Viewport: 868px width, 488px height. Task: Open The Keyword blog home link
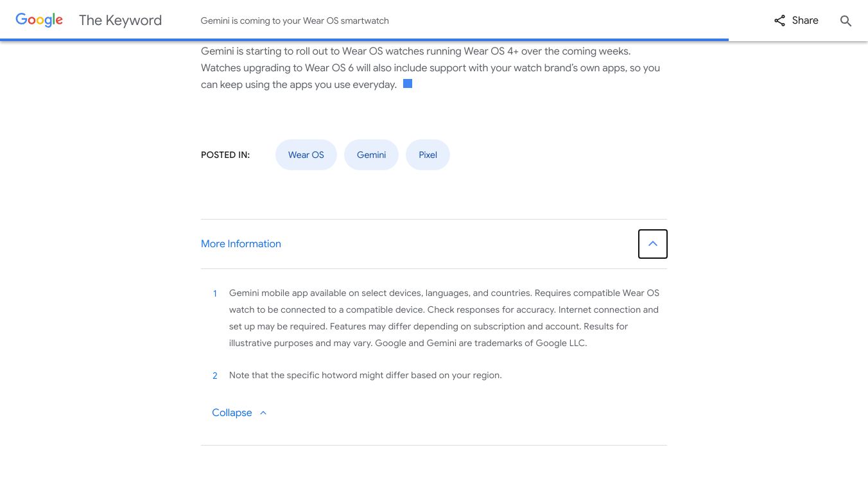(120, 21)
